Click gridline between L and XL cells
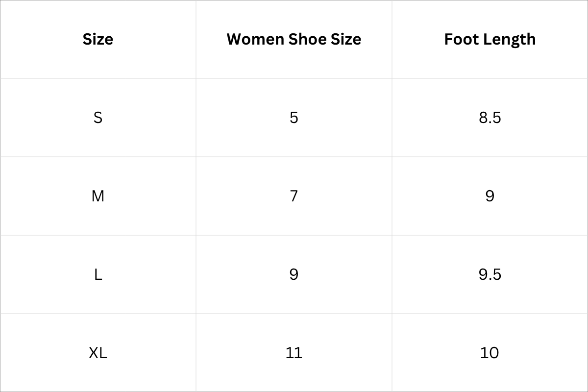 (98, 314)
